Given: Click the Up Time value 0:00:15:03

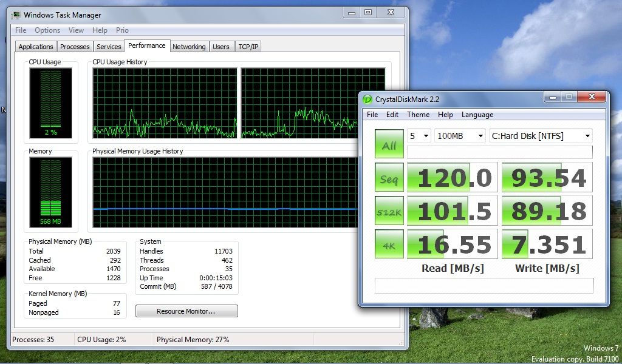Looking at the screenshot, I should click(216, 278).
